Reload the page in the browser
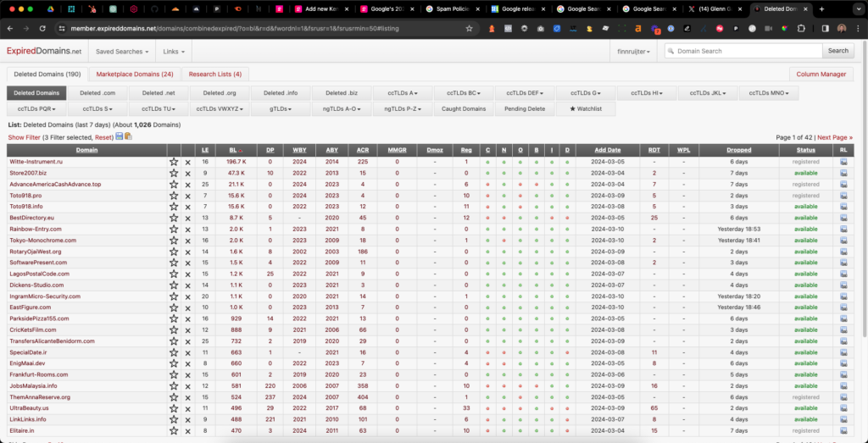The image size is (868, 443). 42,29
